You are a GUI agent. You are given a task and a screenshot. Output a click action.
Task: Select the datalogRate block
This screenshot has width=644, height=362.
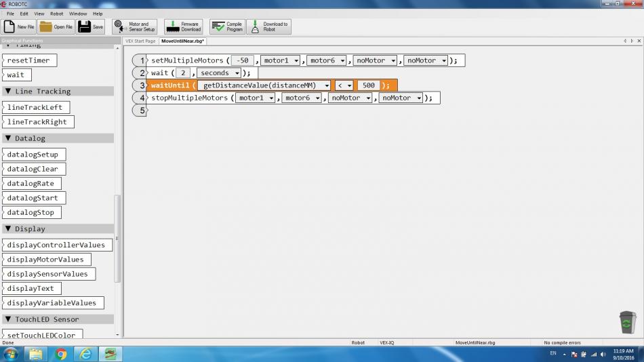(x=32, y=183)
